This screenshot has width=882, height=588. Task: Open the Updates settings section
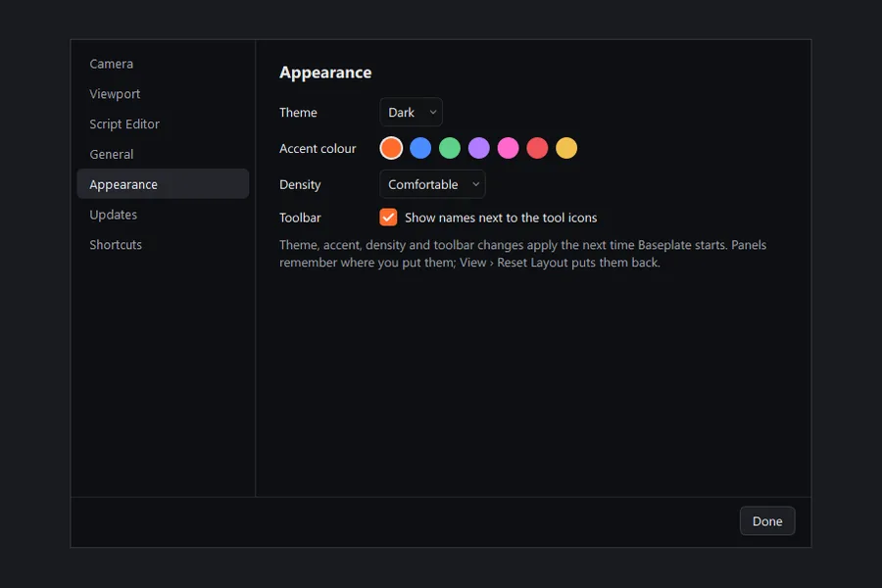[x=163, y=215]
